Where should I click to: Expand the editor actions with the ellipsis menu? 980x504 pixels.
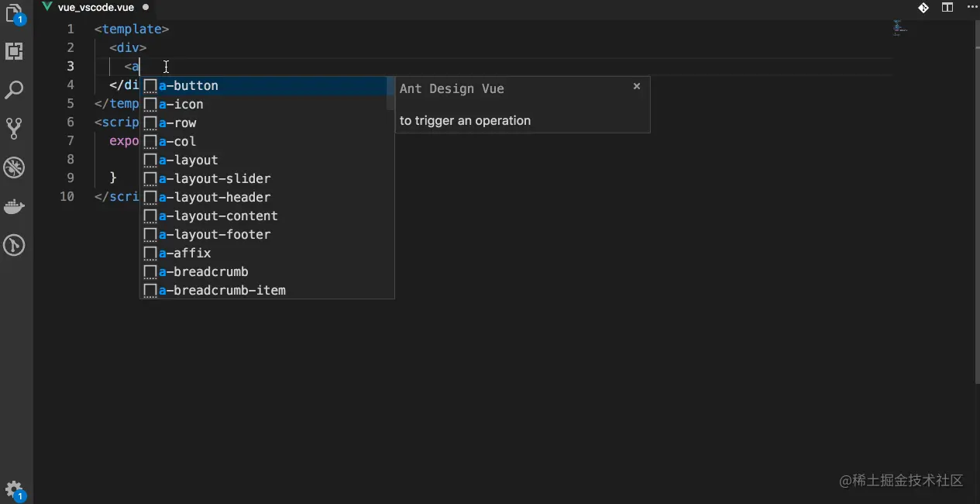(971, 8)
